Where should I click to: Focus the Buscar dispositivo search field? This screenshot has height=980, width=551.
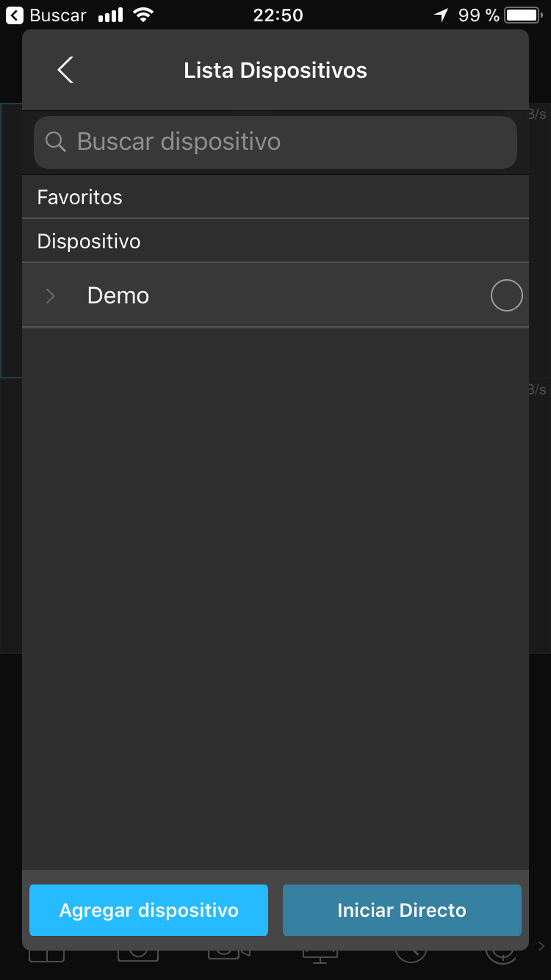pyautogui.click(x=275, y=142)
